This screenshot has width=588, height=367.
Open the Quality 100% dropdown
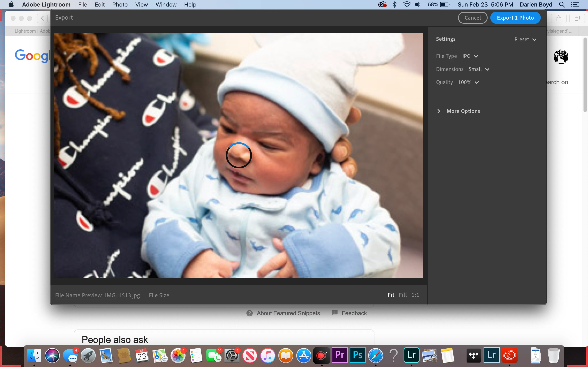click(x=468, y=82)
